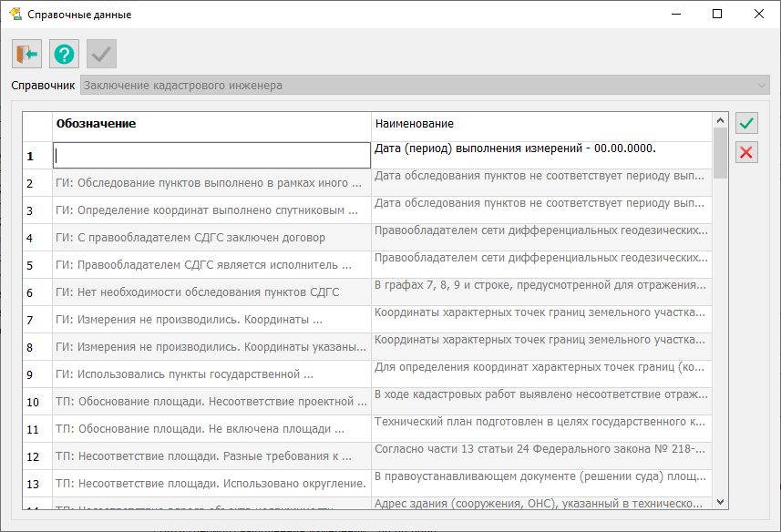The height and width of the screenshot is (532, 781).
Task: Click the Наименование column header
Action: point(541,123)
